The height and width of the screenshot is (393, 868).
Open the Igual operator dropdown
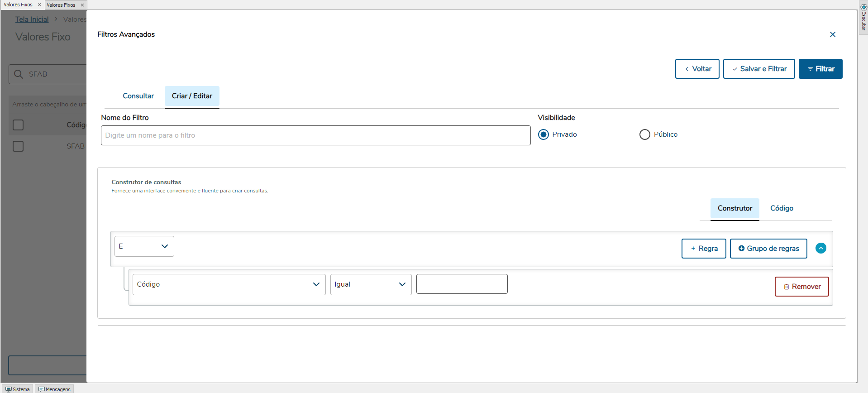[370, 284]
